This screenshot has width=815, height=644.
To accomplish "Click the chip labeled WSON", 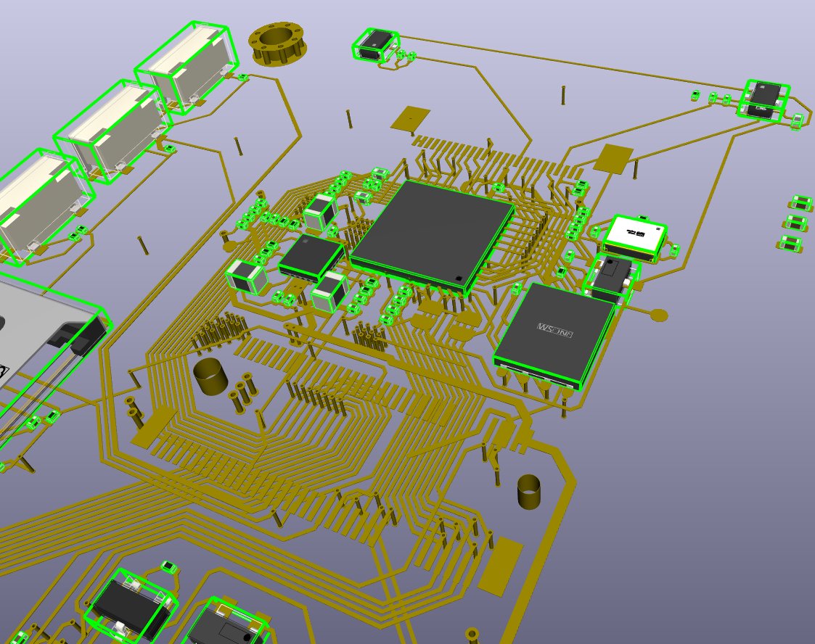I will tap(554, 335).
